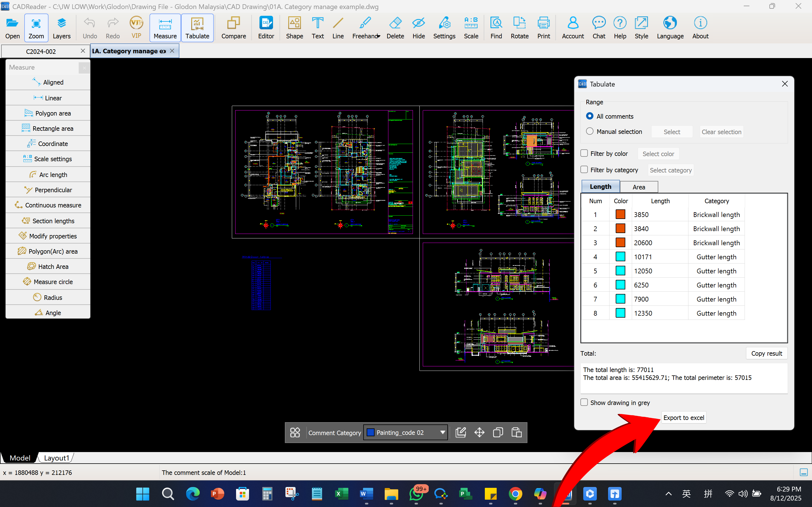This screenshot has height=507, width=812.
Task: Click the edit comment icon in bottom bar
Action: [x=461, y=433]
